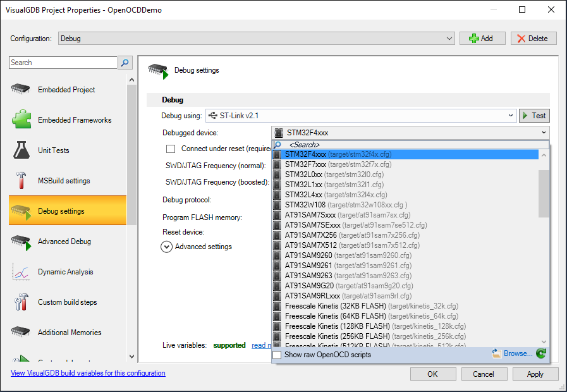Select AT91SAM7SExxx device entry
The width and height of the screenshot is (567, 392).
405,225
